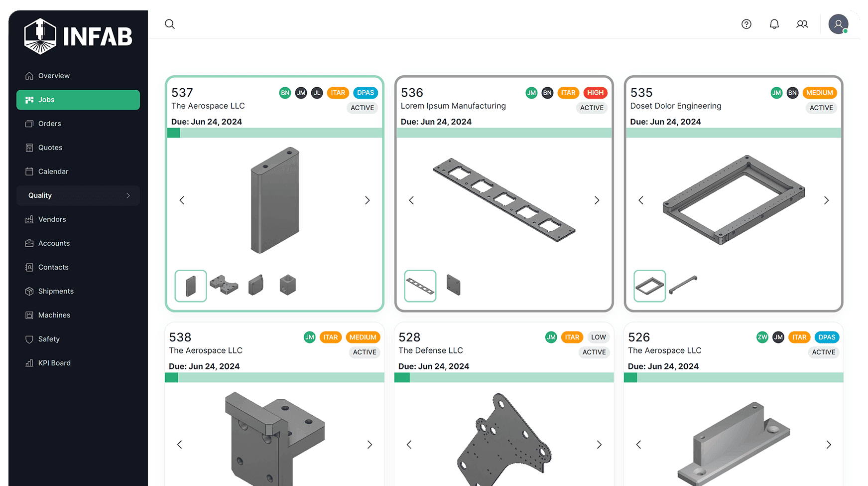
Task: Select Jobs in the sidebar
Action: (x=78, y=100)
